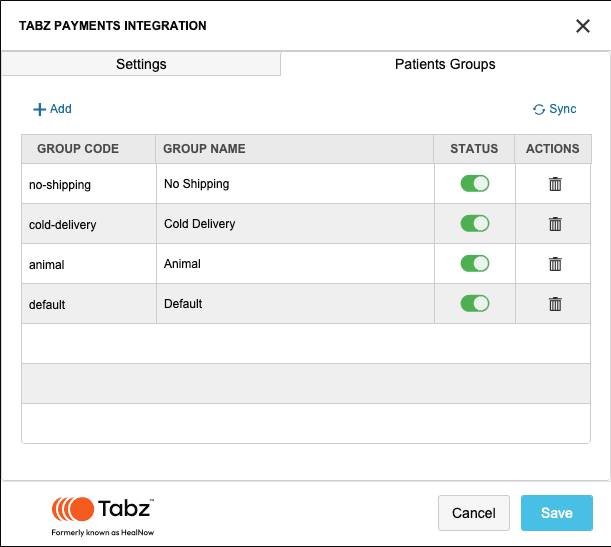Turn off the Default group status toggle
Image resolution: width=611 pixels, height=547 pixels.
click(x=474, y=304)
